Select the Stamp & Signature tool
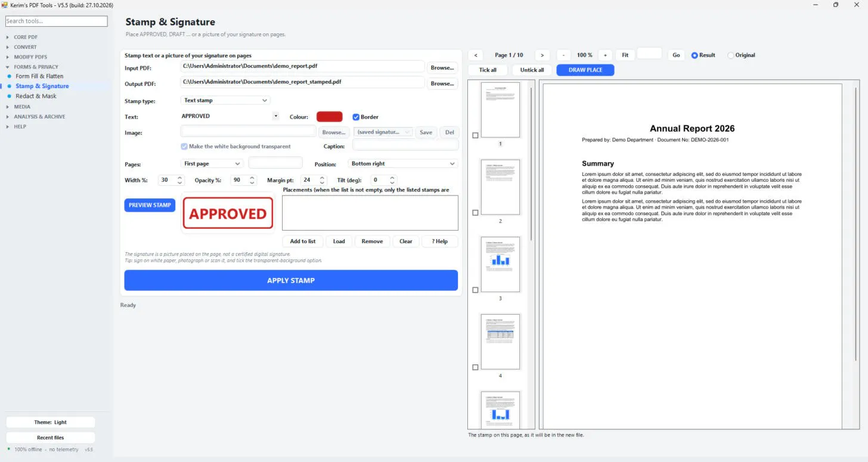The height and width of the screenshot is (462, 868). (42, 86)
